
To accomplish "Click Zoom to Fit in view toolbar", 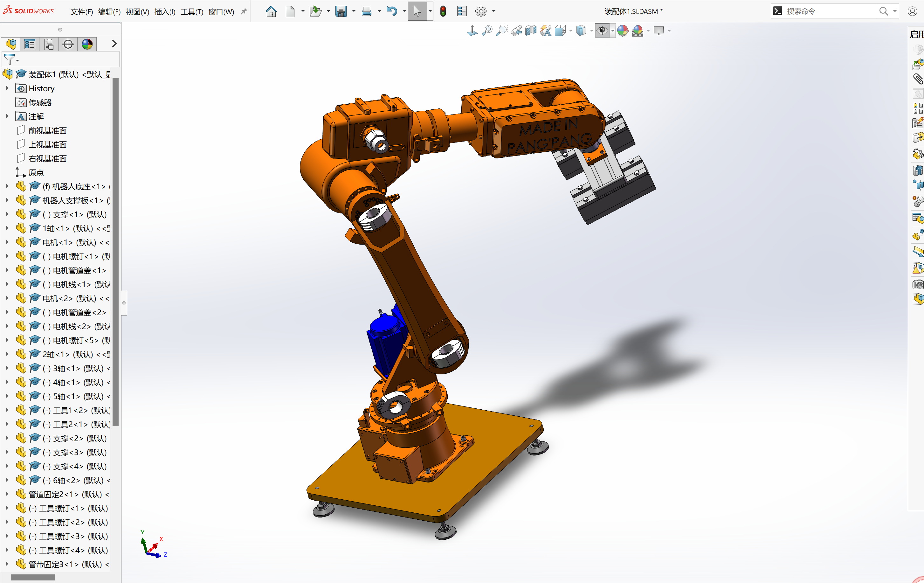I will coord(487,31).
